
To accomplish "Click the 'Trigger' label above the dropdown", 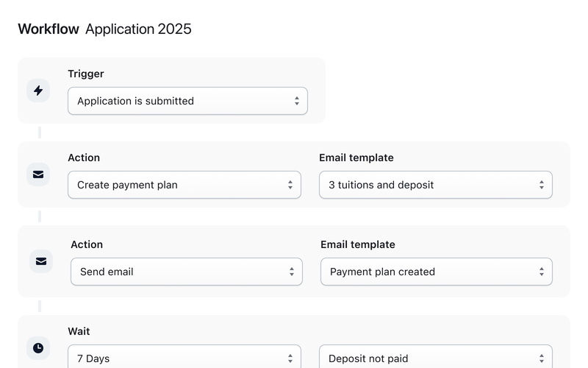I will pos(86,74).
